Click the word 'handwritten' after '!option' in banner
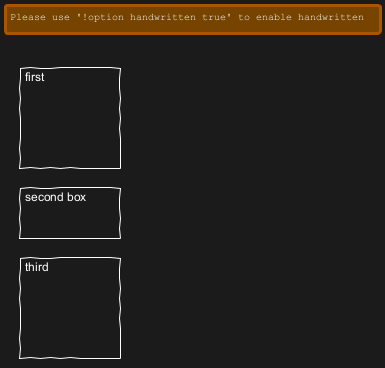 pyautogui.click(x=163, y=17)
